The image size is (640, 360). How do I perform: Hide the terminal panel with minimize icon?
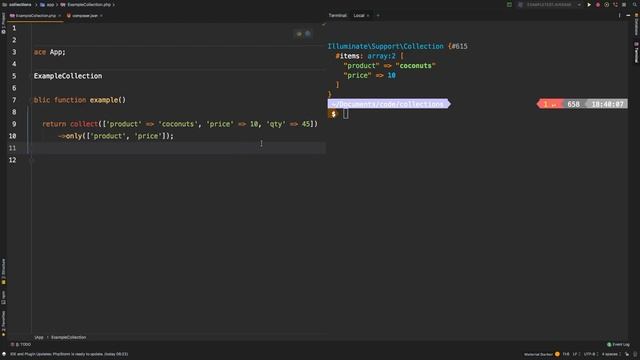[x=628, y=16]
